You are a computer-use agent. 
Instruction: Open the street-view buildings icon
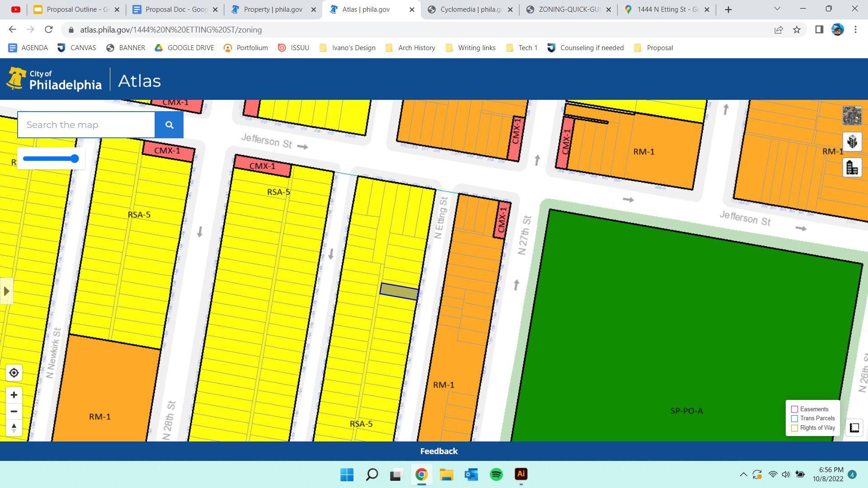pos(852,168)
